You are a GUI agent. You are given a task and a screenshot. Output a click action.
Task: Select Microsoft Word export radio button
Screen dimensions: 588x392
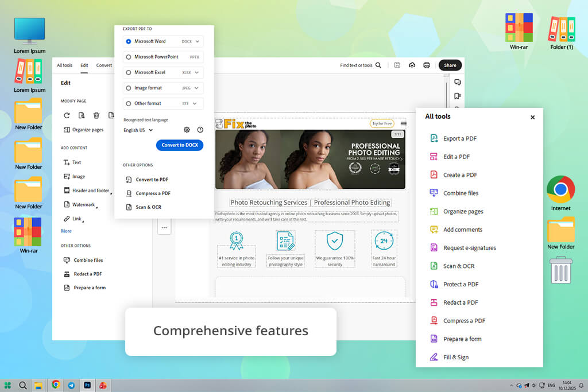coord(129,41)
